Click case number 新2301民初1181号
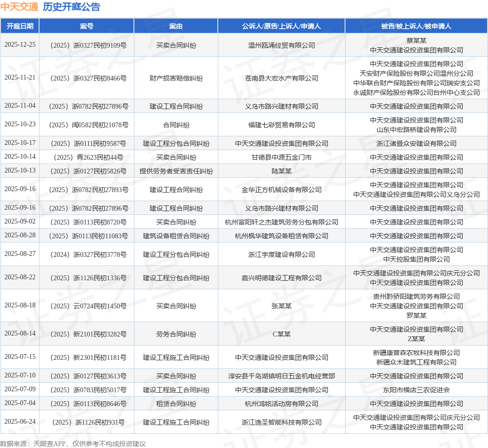The image size is (488, 448). [x=88, y=357]
